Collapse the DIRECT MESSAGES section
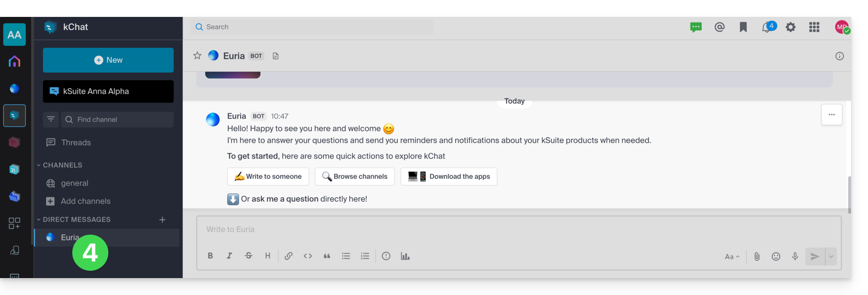The image size is (868, 295). pyautogui.click(x=39, y=219)
